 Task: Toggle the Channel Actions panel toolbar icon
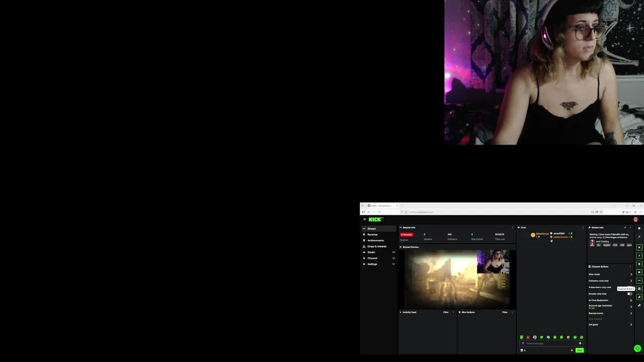[x=639, y=289]
